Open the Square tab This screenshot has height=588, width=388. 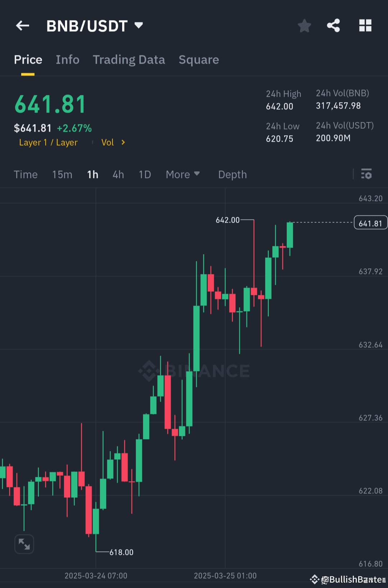pyautogui.click(x=199, y=60)
